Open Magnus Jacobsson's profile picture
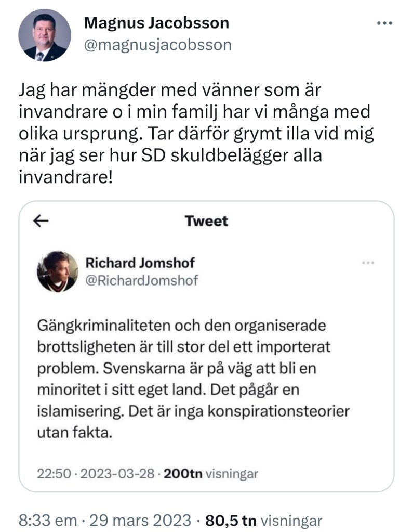Viewport: 413px width, 532px height. [45, 35]
